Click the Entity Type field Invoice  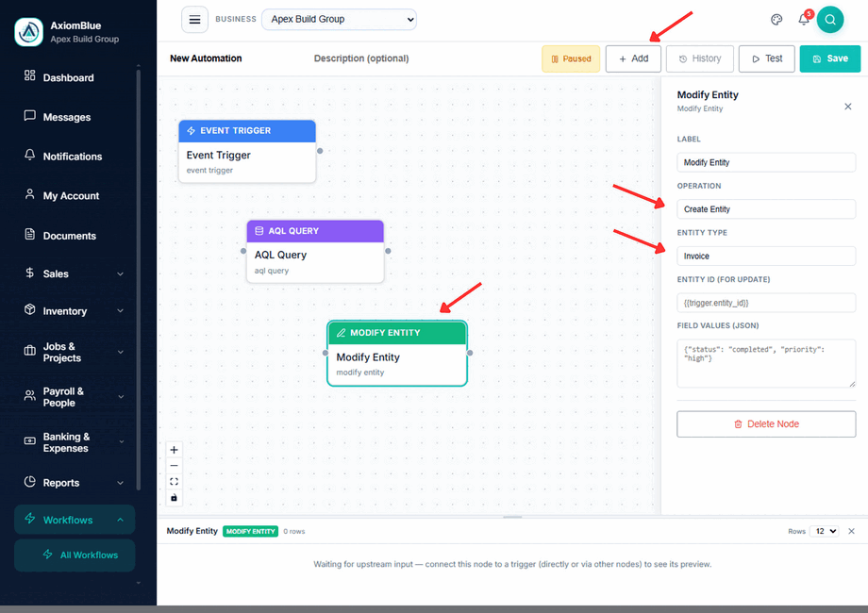coord(766,257)
